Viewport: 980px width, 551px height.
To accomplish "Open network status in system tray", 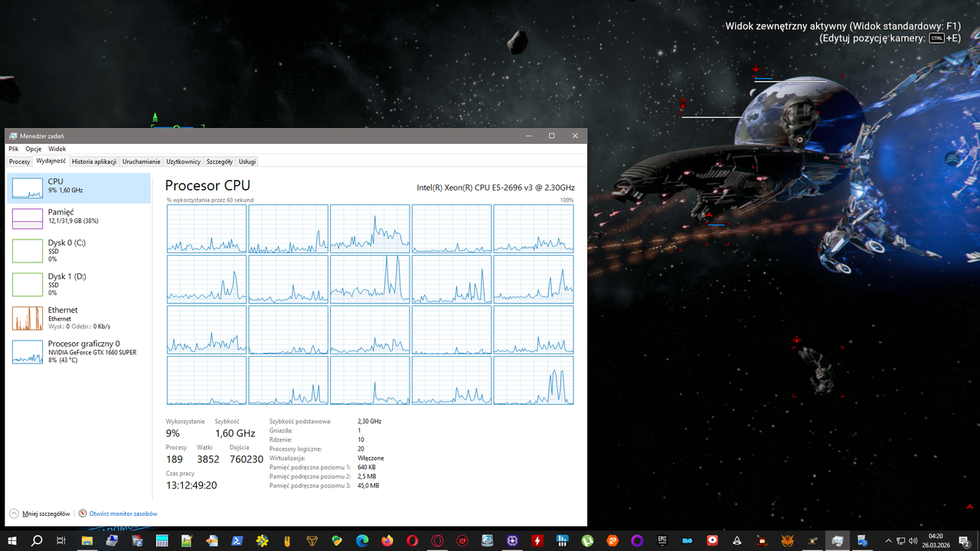I will pyautogui.click(x=900, y=540).
